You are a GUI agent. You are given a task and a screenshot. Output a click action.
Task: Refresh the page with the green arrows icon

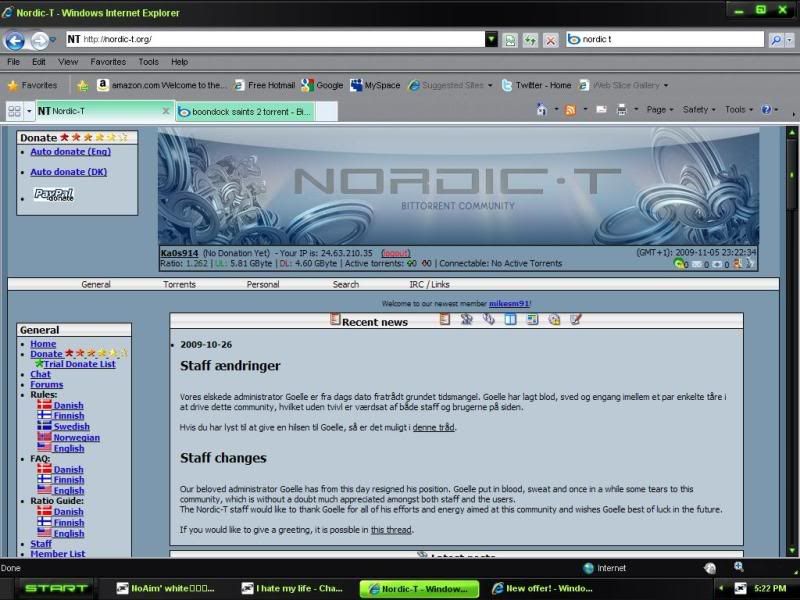530,40
